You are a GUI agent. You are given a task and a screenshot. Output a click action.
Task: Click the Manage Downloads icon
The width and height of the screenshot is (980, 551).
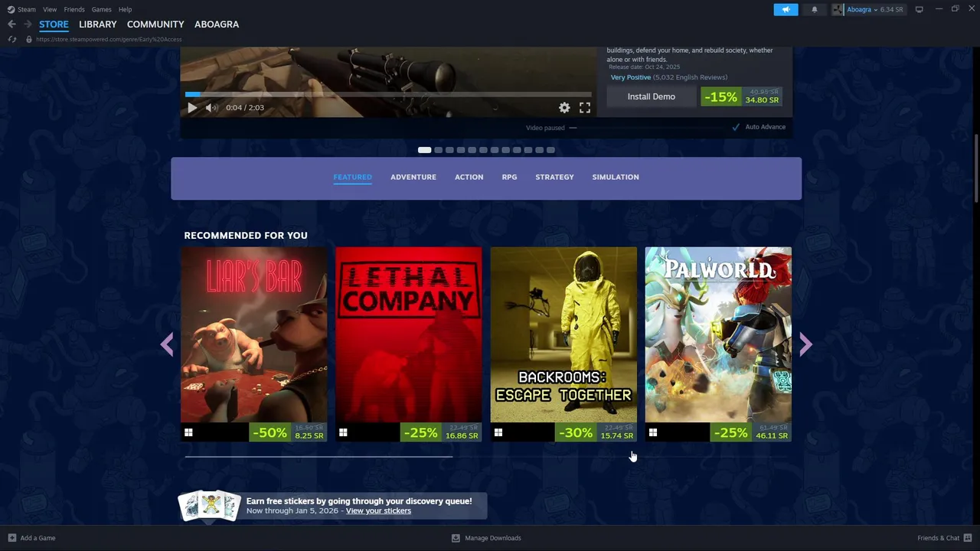pyautogui.click(x=456, y=538)
